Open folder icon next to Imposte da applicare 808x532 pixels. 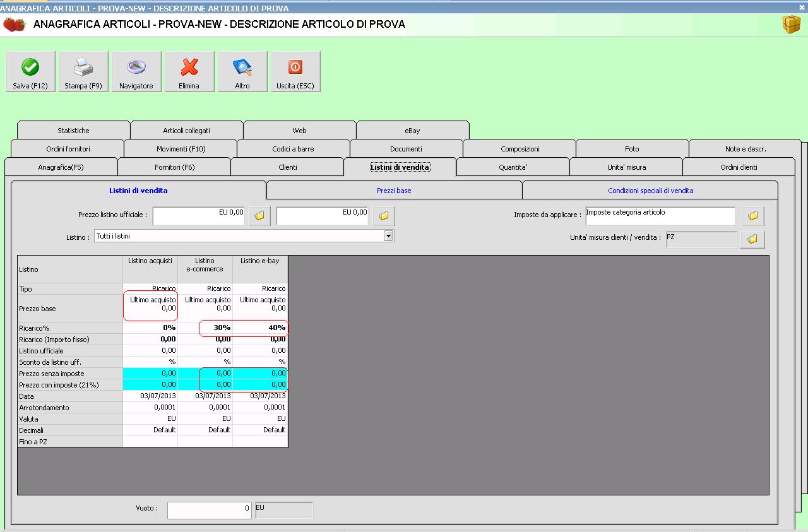pyautogui.click(x=752, y=216)
